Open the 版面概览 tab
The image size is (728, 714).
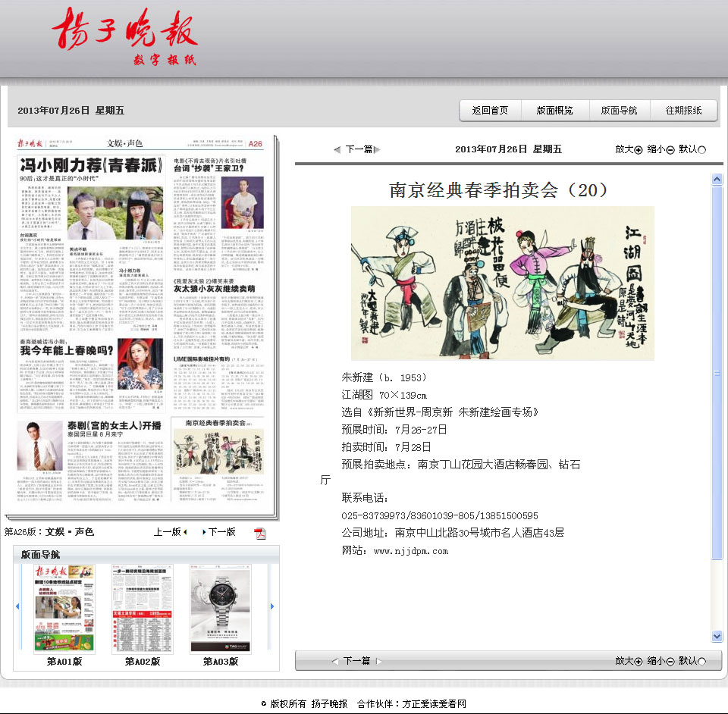coord(555,111)
